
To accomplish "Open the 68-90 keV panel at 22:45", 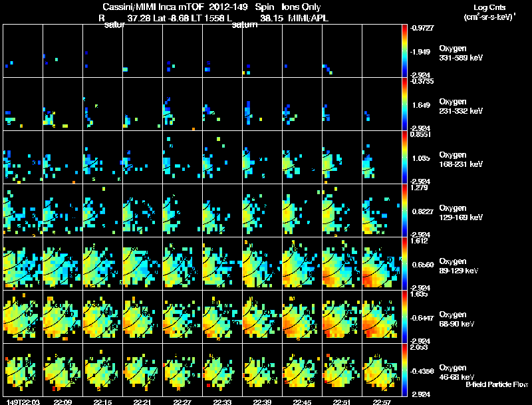I will [x=302, y=317].
